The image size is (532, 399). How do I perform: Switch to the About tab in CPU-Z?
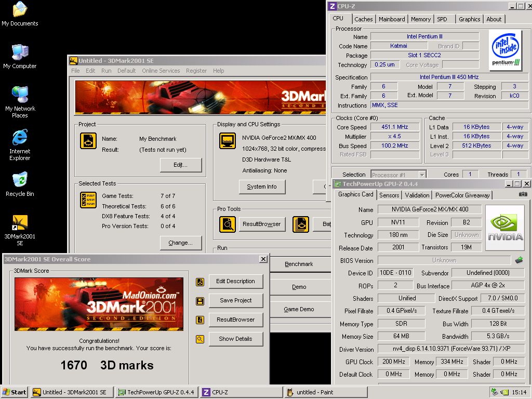coord(494,19)
